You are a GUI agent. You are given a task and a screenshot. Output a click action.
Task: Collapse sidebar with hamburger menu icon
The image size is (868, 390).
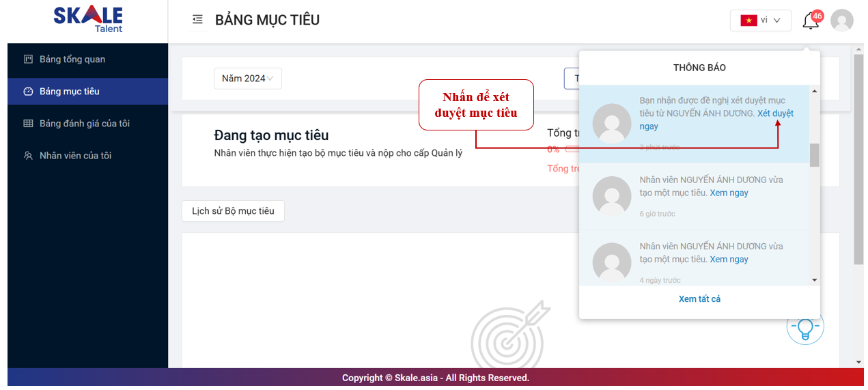click(197, 20)
